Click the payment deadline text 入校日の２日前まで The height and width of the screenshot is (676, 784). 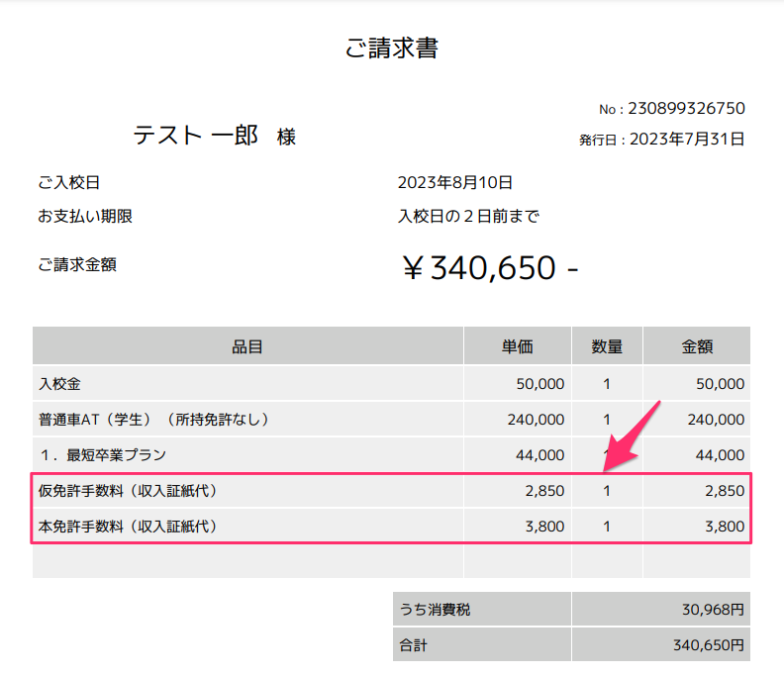tap(468, 216)
